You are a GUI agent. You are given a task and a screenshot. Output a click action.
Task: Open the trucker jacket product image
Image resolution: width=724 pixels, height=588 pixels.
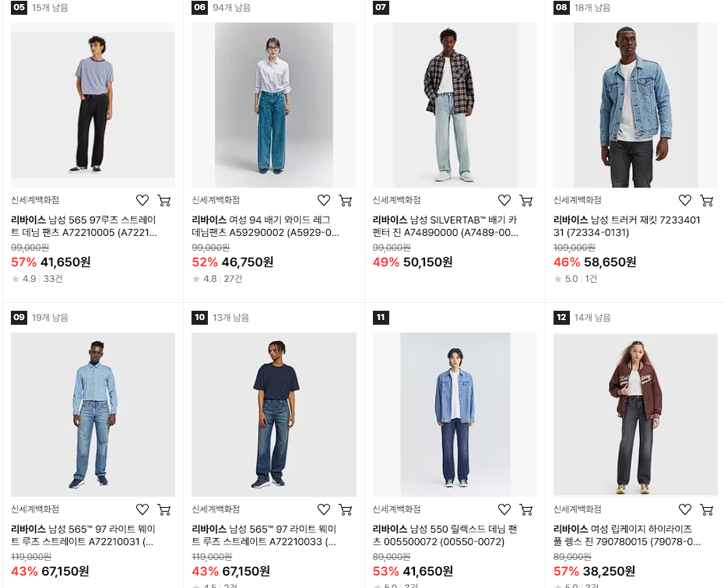(635, 105)
